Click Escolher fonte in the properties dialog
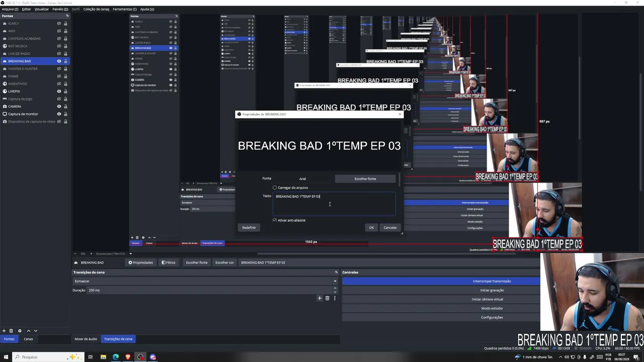 (365, 178)
